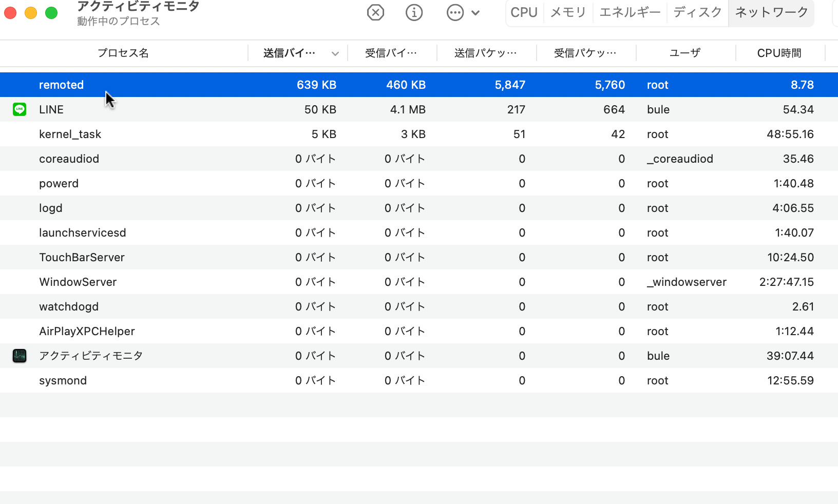Select the アクティビティモニタ process name
The height and width of the screenshot is (504, 838).
(91, 356)
